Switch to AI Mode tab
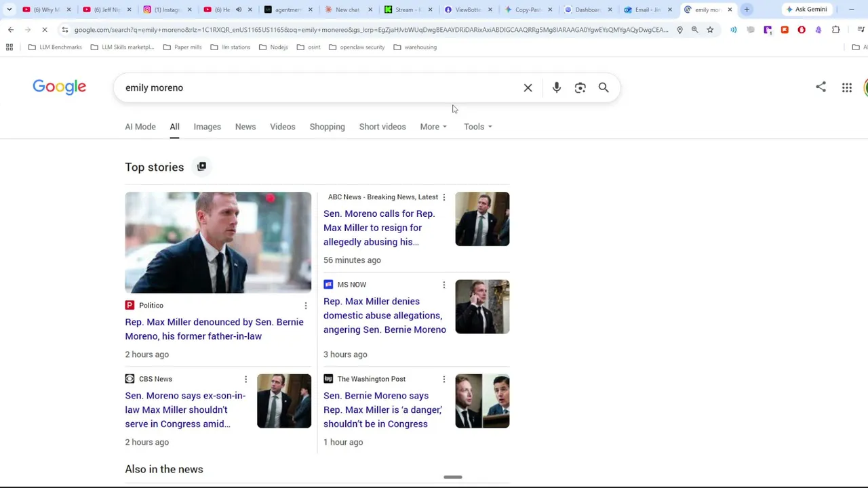Screen dimensions: 868x488 click(x=140, y=127)
